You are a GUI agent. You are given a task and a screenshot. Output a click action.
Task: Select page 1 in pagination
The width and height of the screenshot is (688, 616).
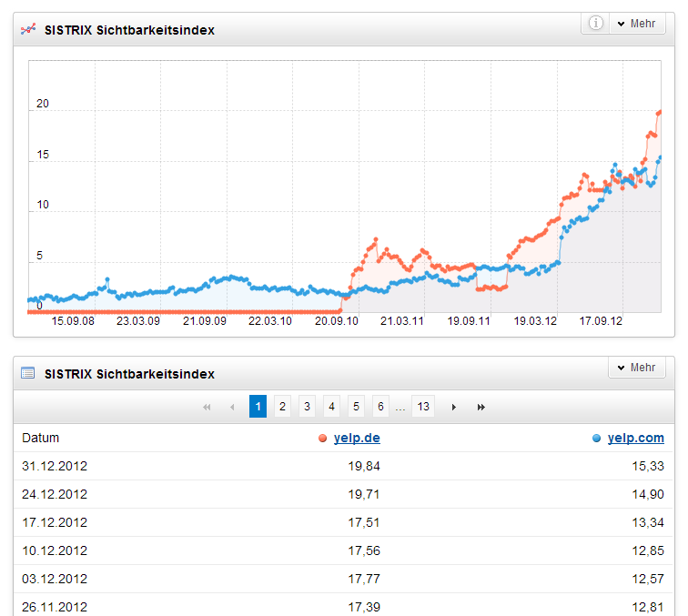click(x=258, y=407)
